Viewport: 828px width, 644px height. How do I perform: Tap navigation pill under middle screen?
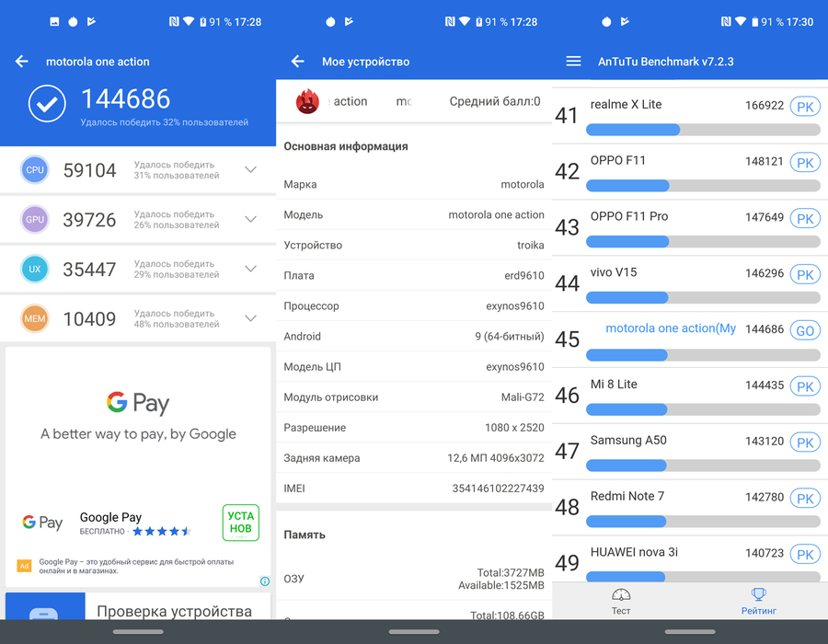[x=413, y=631]
